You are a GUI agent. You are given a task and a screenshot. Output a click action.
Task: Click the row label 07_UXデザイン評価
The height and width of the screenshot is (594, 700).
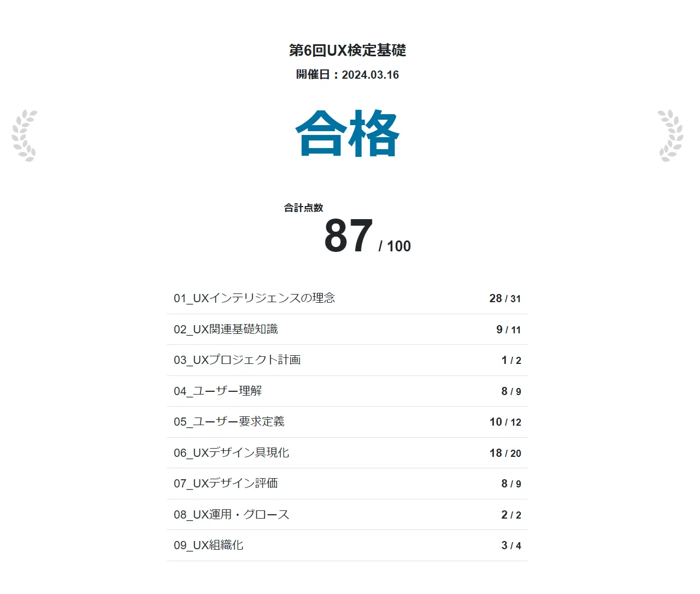(x=226, y=484)
